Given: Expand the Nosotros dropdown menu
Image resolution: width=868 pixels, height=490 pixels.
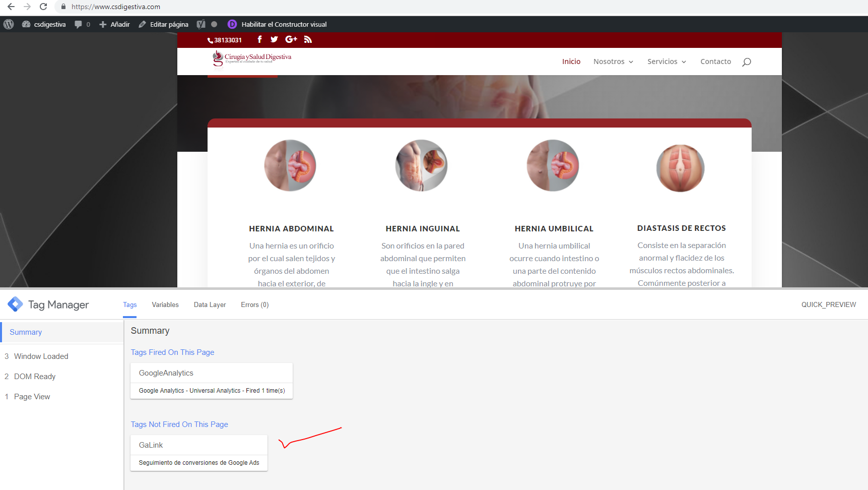Looking at the screenshot, I should coord(613,62).
